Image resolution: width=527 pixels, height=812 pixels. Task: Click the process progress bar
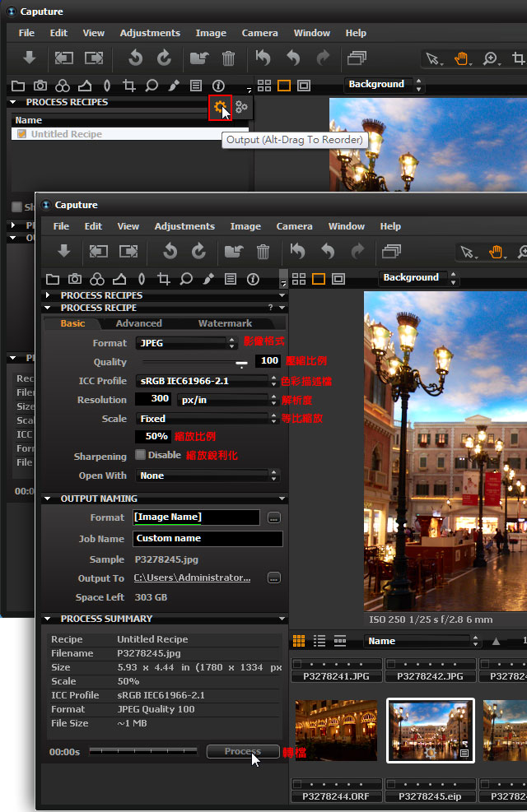tap(143, 751)
